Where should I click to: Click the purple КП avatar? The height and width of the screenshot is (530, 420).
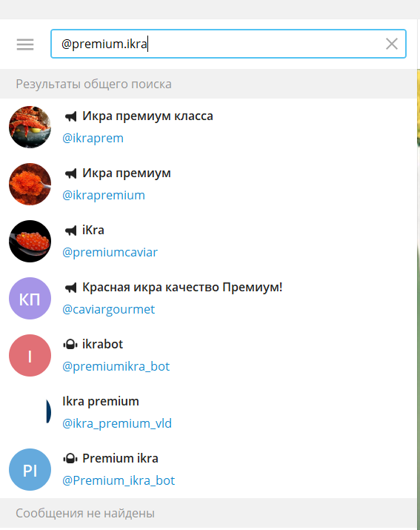pos(30,299)
